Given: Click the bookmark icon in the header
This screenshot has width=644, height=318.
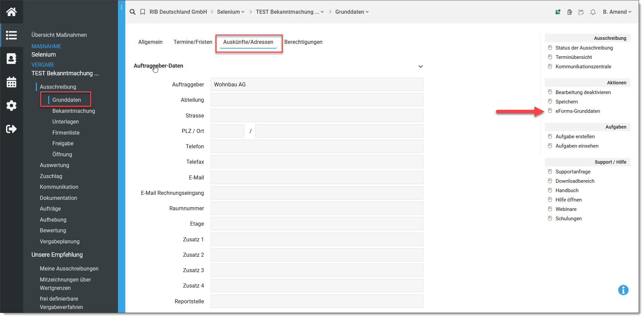Looking at the screenshot, I should click(x=143, y=12).
